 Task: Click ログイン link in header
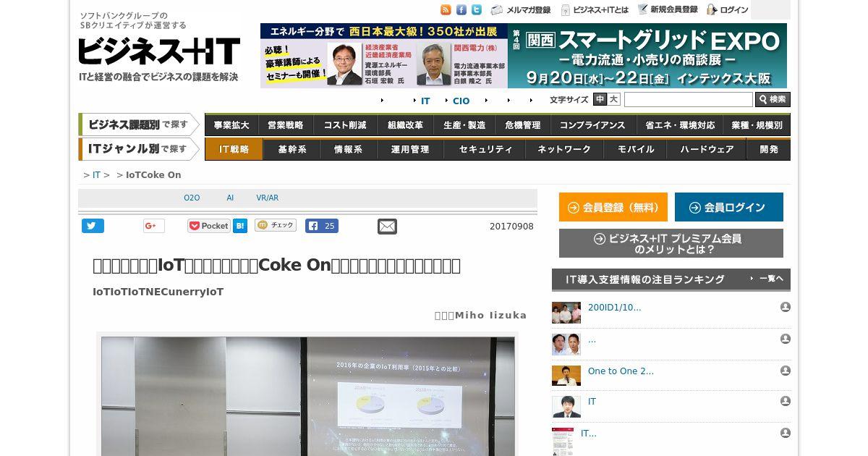[728, 10]
